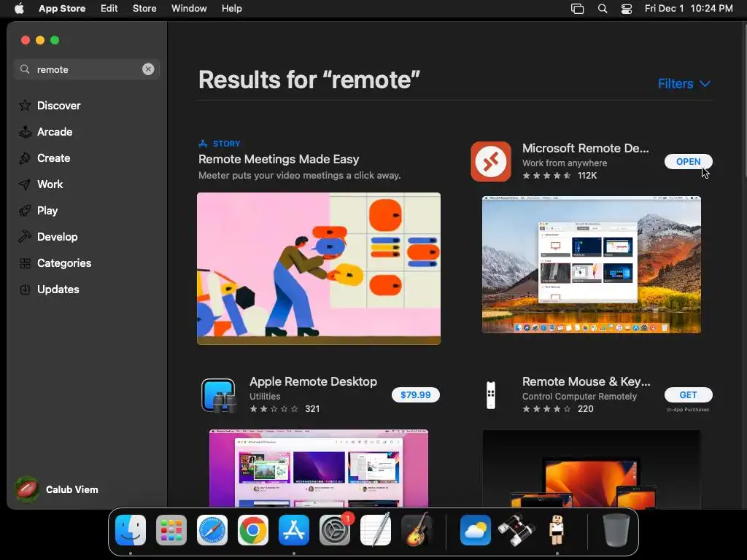Click the Remote Mouse & Key... title
The image size is (747, 560).
(x=586, y=381)
